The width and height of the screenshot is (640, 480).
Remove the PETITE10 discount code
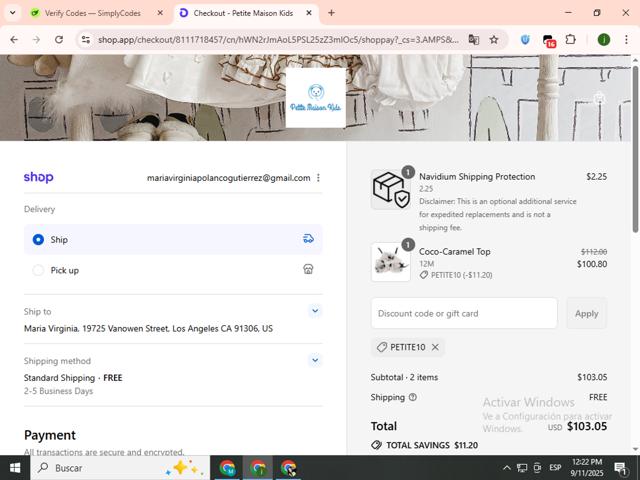[x=436, y=347]
